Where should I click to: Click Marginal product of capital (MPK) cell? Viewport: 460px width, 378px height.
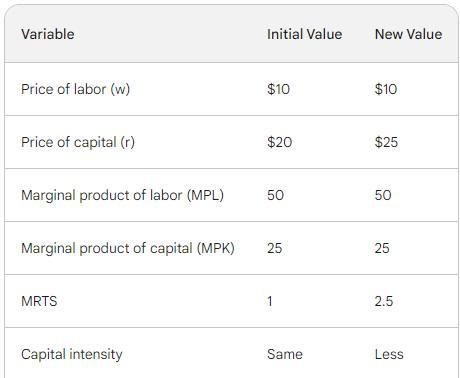point(128,248)
